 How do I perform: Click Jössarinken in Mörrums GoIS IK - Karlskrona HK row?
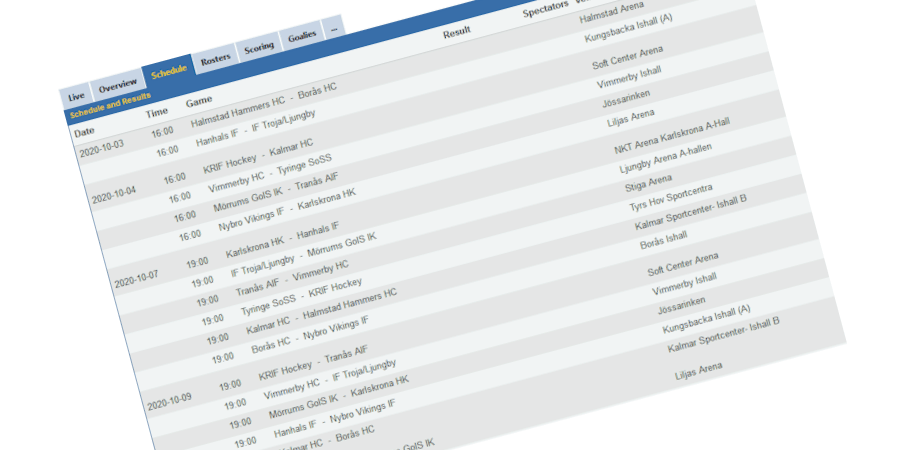[x=682, y=305]
